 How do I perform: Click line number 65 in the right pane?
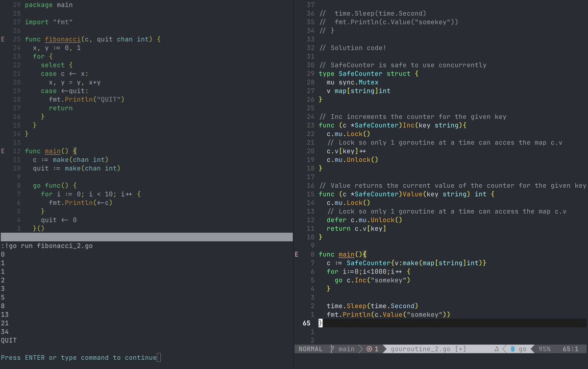(307, 323)
